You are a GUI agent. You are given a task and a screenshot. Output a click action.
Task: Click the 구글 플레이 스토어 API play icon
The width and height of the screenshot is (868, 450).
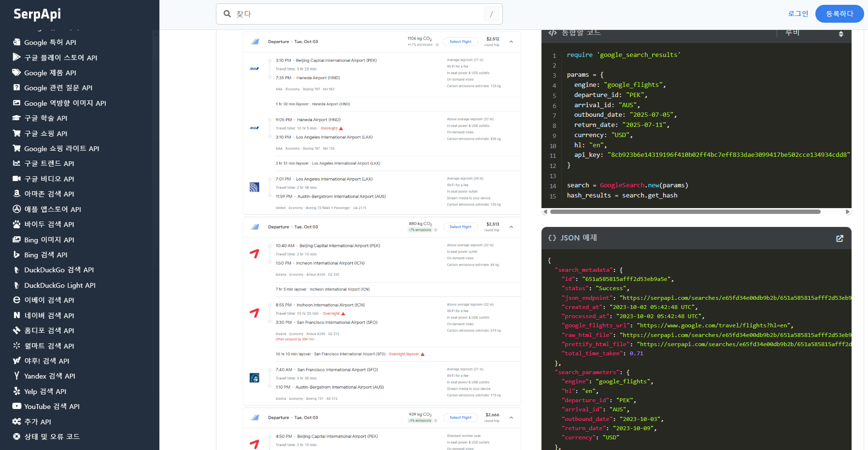point(16,57)
